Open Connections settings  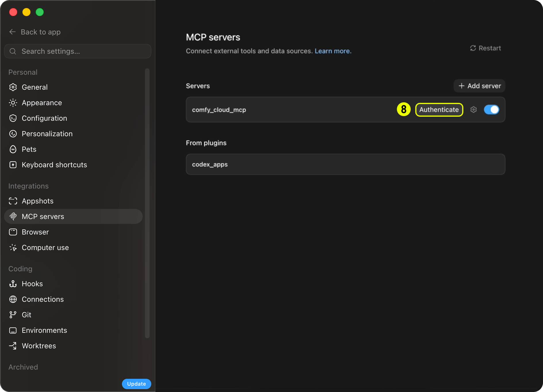point(73,299)
